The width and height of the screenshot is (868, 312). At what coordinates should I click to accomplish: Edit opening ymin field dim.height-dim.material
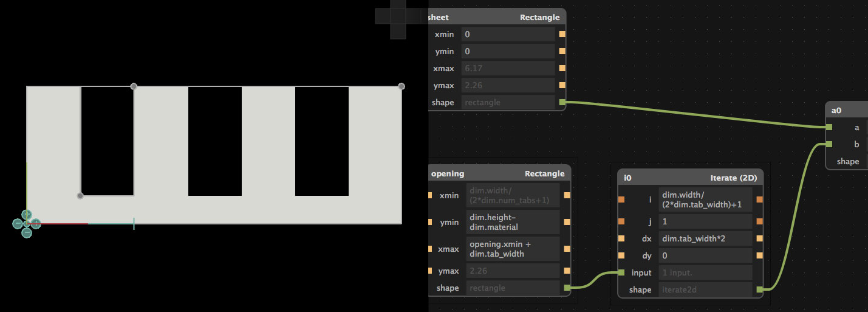pos(513,222)
